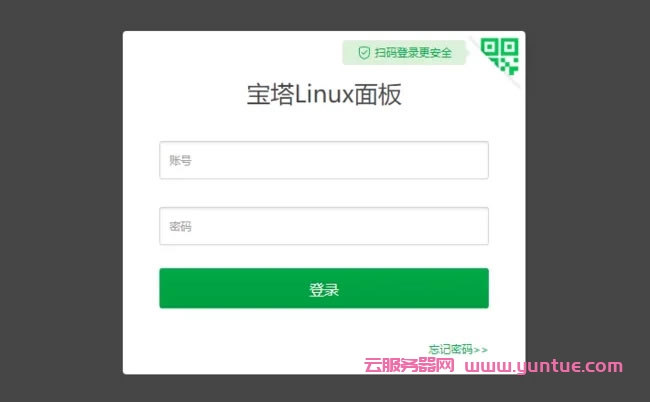Focus the 账号 account input field

coord(324,160)
